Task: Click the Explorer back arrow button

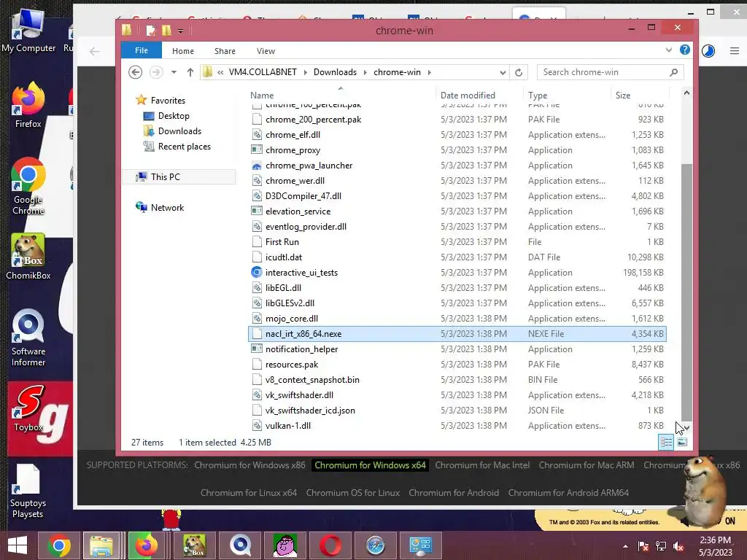Action: click(x=135, y=72)
